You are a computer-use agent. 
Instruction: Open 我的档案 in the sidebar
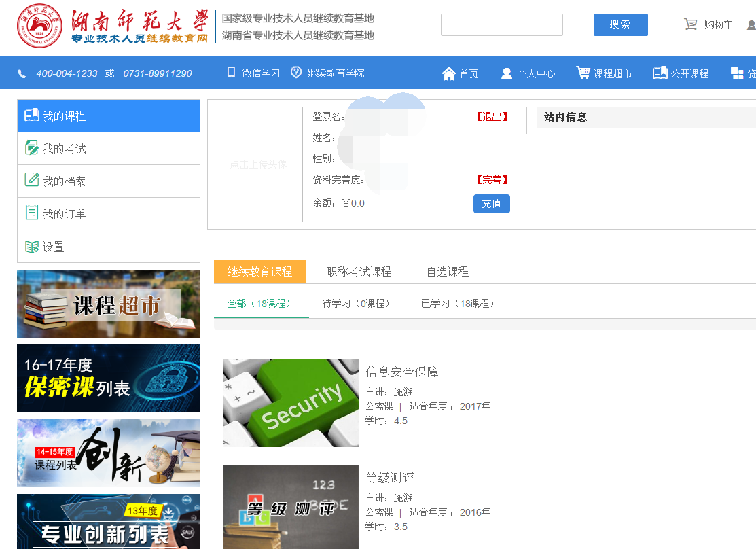pos(64,181)
